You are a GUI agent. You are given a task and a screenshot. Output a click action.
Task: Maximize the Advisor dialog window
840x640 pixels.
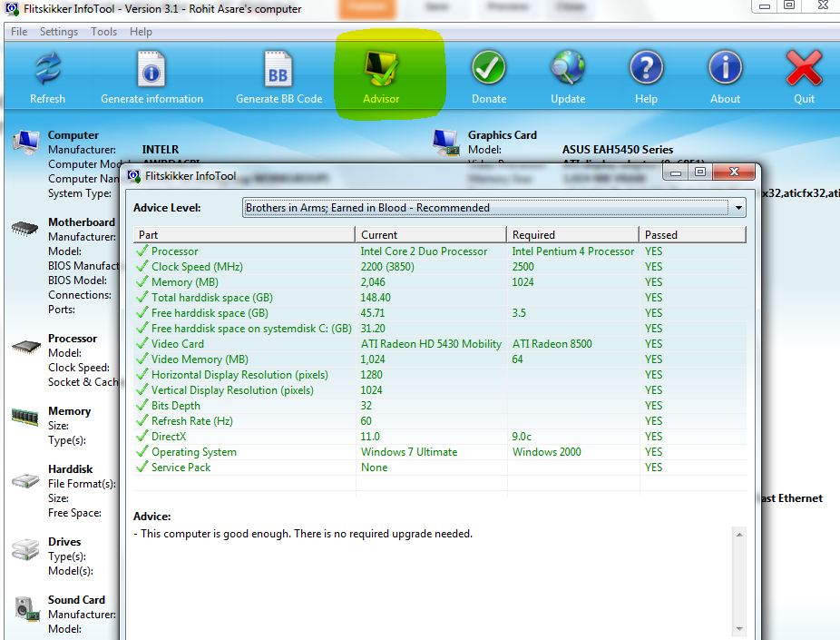tap(700, 172)
